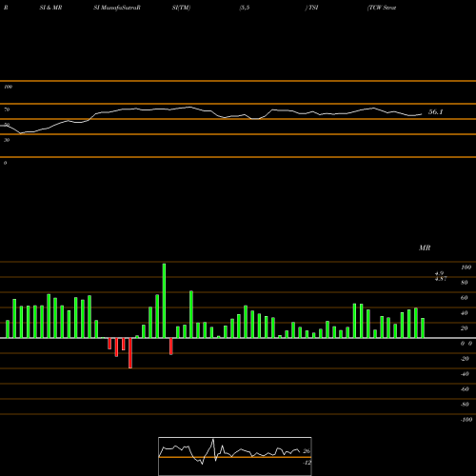
Task: Click the MR title above the bar chart
Action: coord(425,248)
